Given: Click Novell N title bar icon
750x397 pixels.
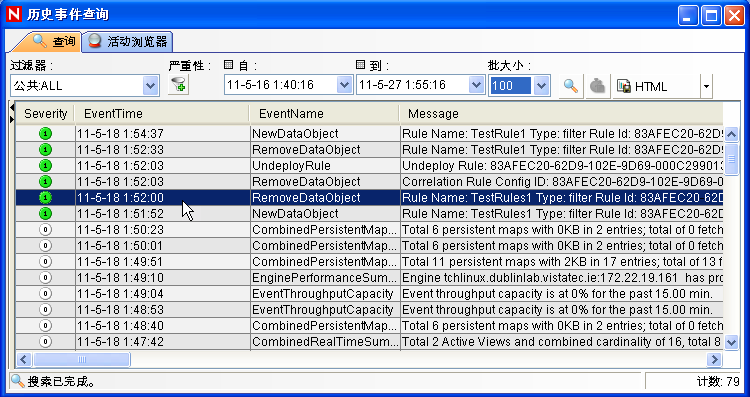Looking at the screenshot, I should click(13, 14).
